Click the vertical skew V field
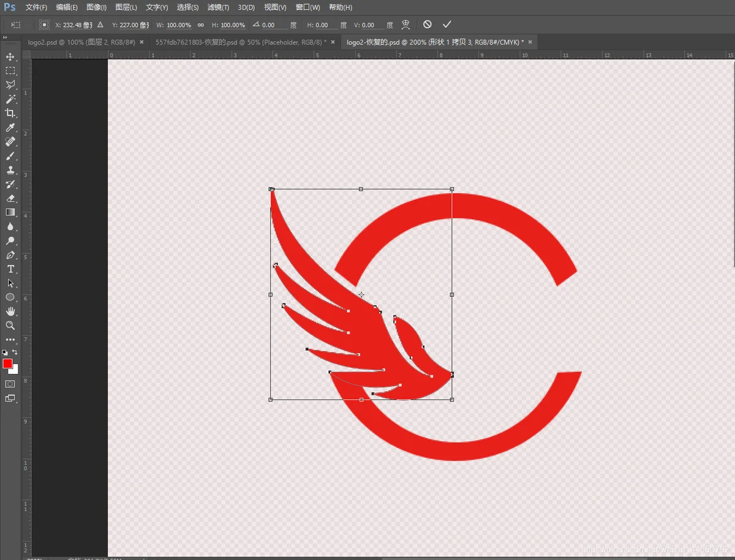 (x=374, y=25)
